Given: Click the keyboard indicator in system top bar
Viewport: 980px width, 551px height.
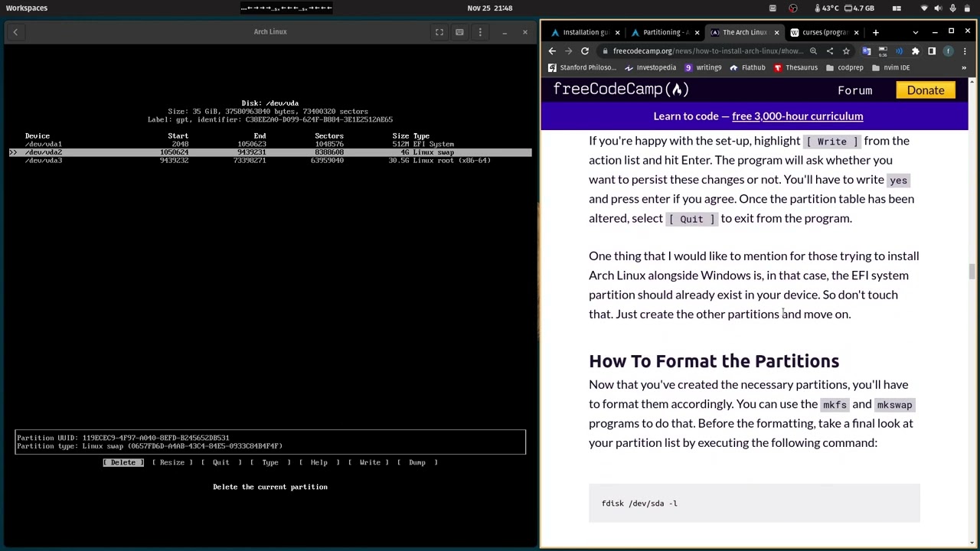Looking at the screenshot, I should pyautogui.click(x=773, y=8).
